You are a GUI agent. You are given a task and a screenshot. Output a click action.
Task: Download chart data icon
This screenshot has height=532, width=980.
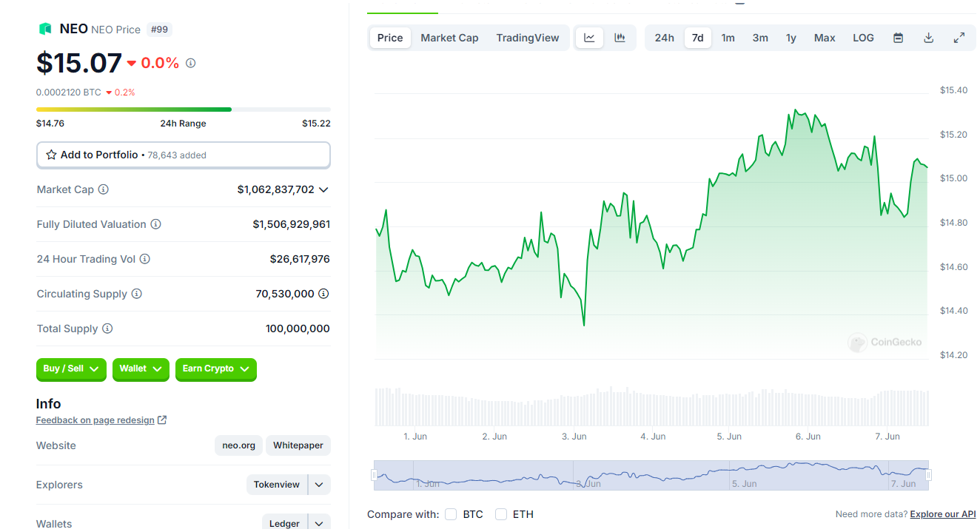coord(928,38)
